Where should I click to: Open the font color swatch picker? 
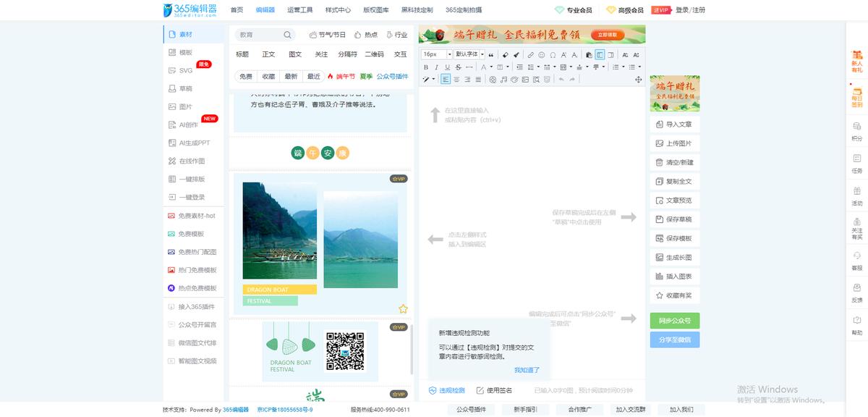pos(491,67)
